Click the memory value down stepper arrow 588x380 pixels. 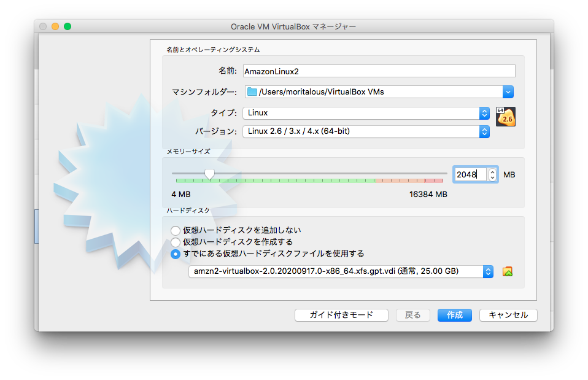tap(493, 177)
